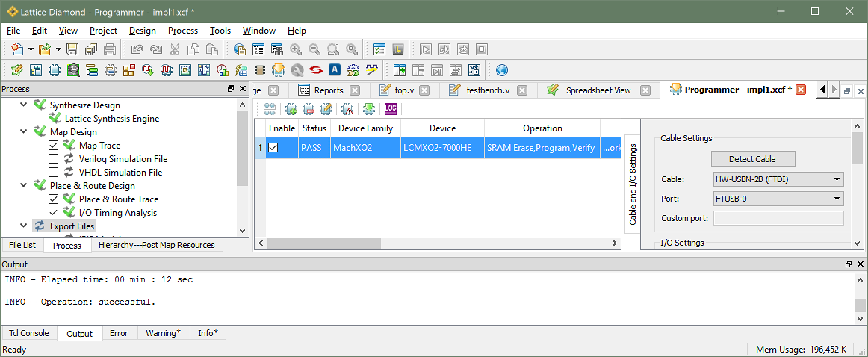The height and width of the screenshot is (357, 868).
Task: Click the Program green arrow icon
Action: tap(369, 109)
